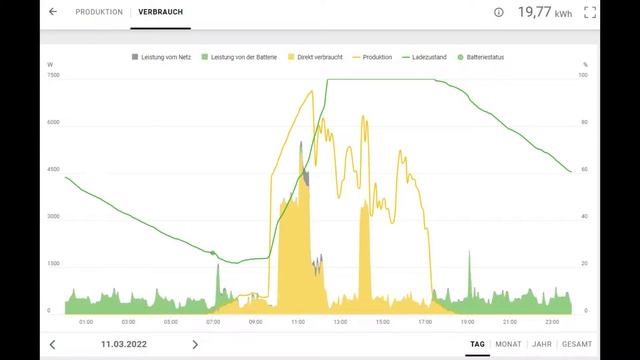Toggle the Produktion line in legend

point(372,57)
